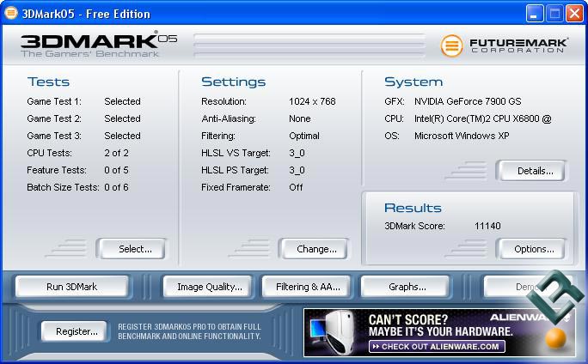Click the Futuremark Corporation logo

click(505, 45)
